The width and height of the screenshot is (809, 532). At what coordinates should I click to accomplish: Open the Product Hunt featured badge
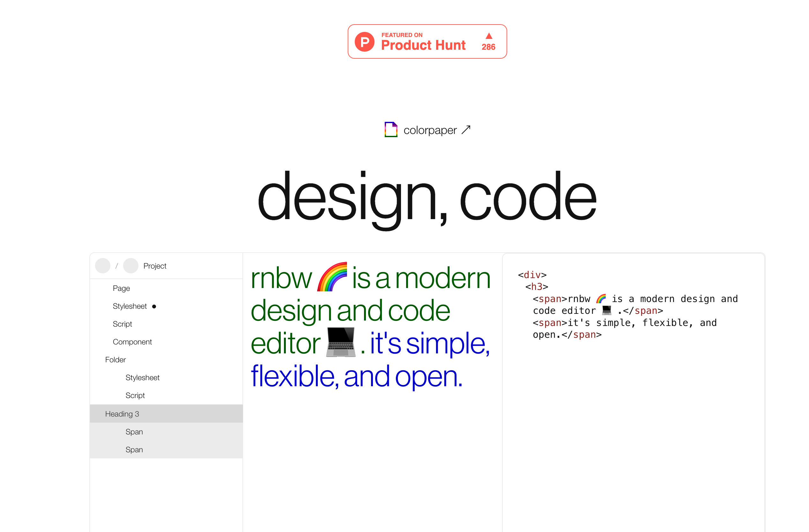pos(427,41)
